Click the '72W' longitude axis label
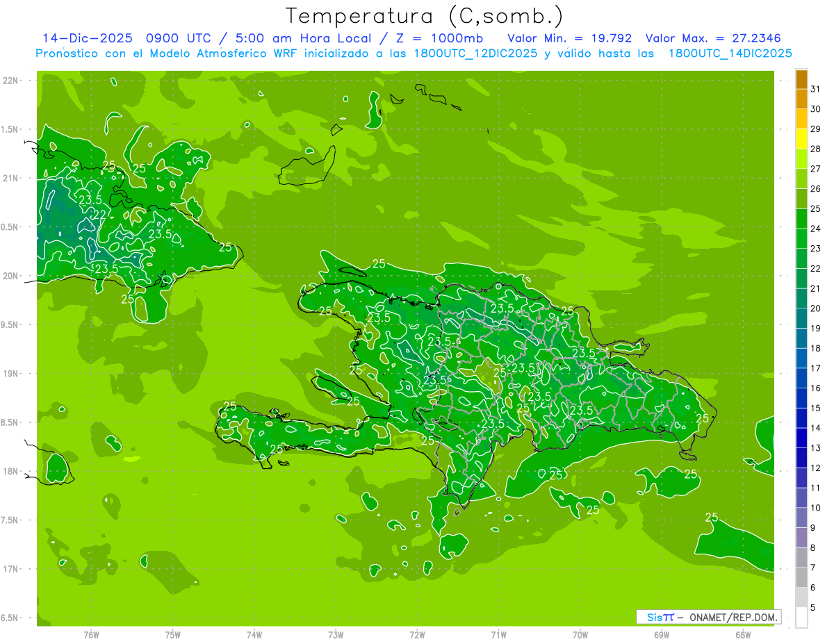Image resolution: width=834 pixels, height=644 pixels. (x=417, y=634)
